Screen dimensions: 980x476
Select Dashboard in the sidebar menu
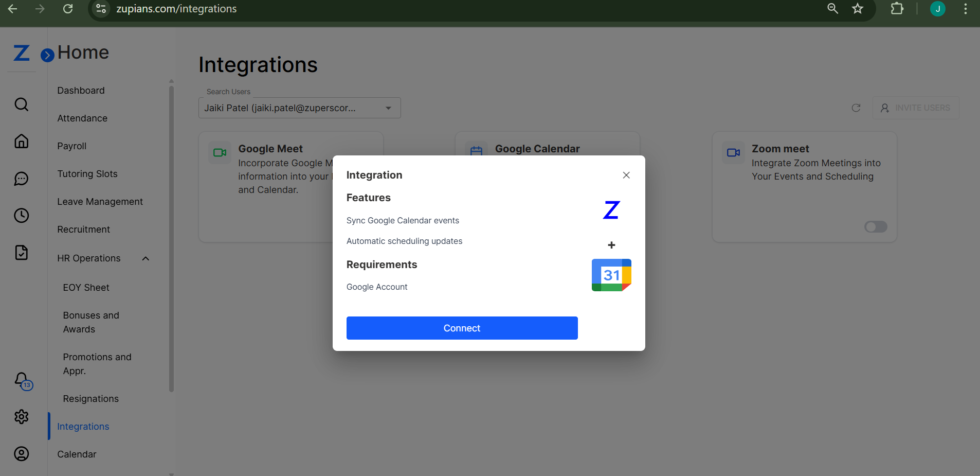[81, 90]
